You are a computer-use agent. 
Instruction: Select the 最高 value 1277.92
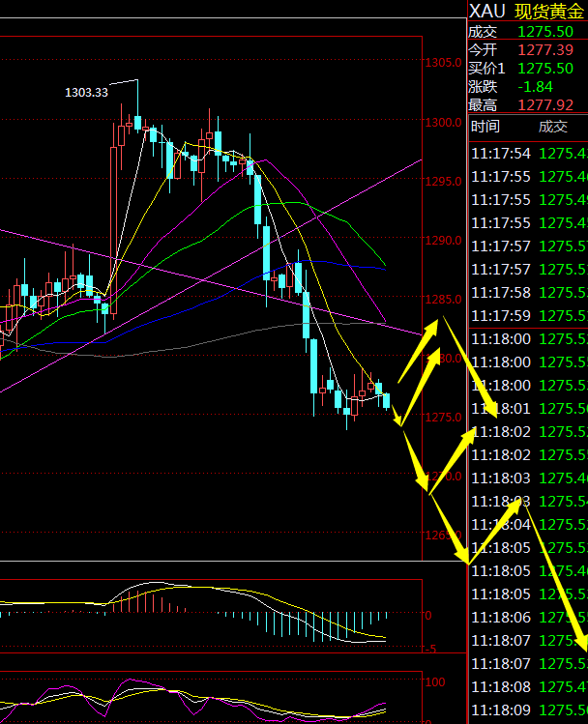pyautogui.click(x=545, y=105)
